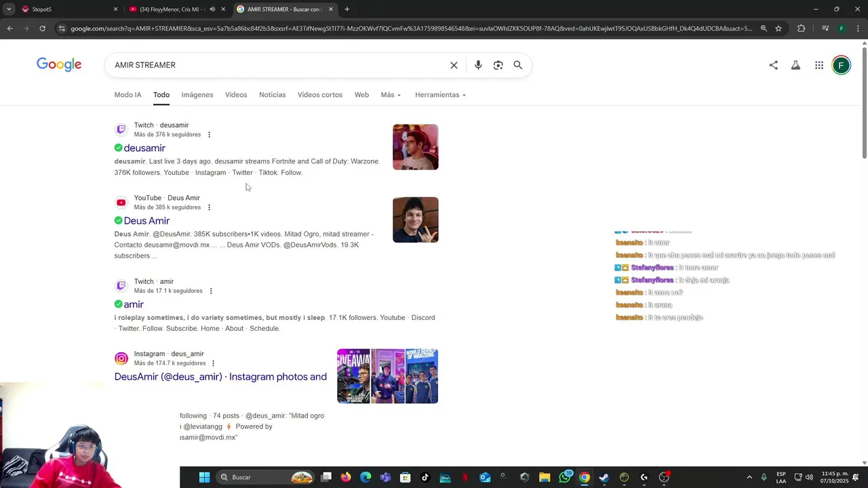Click into the 'AMIR STREAMER' search field
The height and width of the screenshot is (488, 868).
278,65
